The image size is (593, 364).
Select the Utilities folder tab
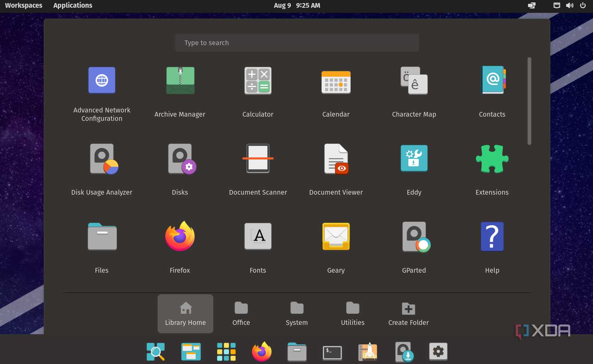point(353,314)
